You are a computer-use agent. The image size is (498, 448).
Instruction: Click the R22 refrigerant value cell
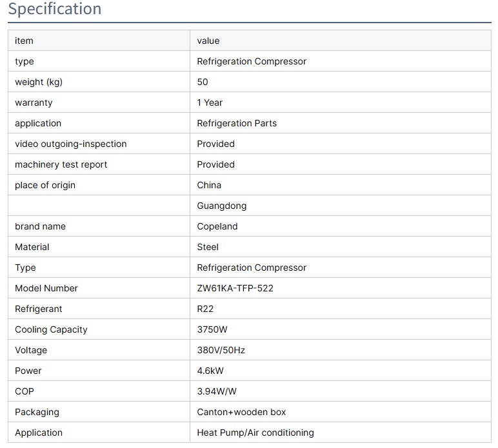(x=205, y=309)
